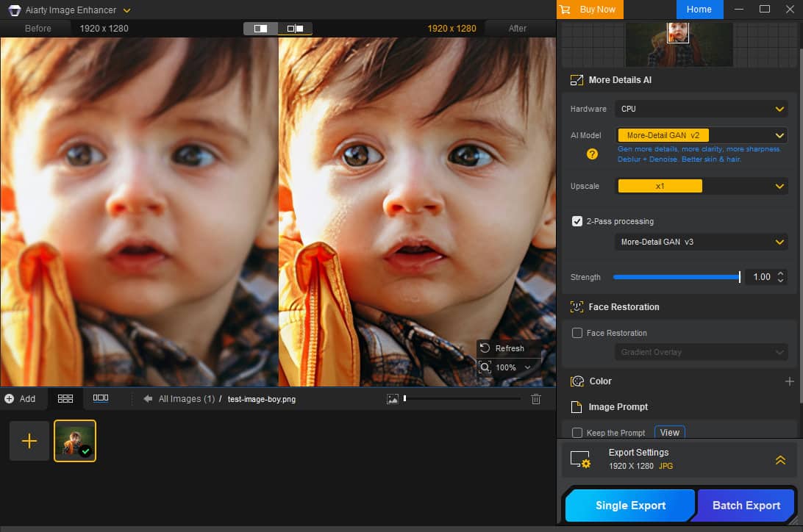Click the back arrow beside All Images

[x=148, y=399]
